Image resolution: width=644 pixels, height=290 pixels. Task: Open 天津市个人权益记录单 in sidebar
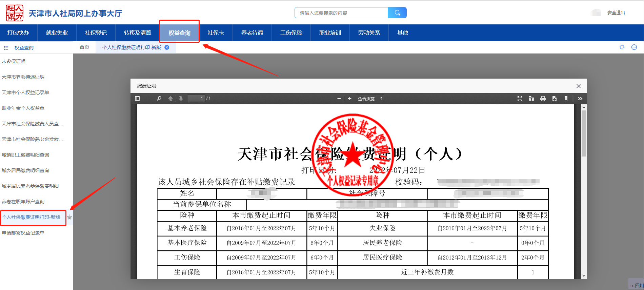tap(25, 92)
